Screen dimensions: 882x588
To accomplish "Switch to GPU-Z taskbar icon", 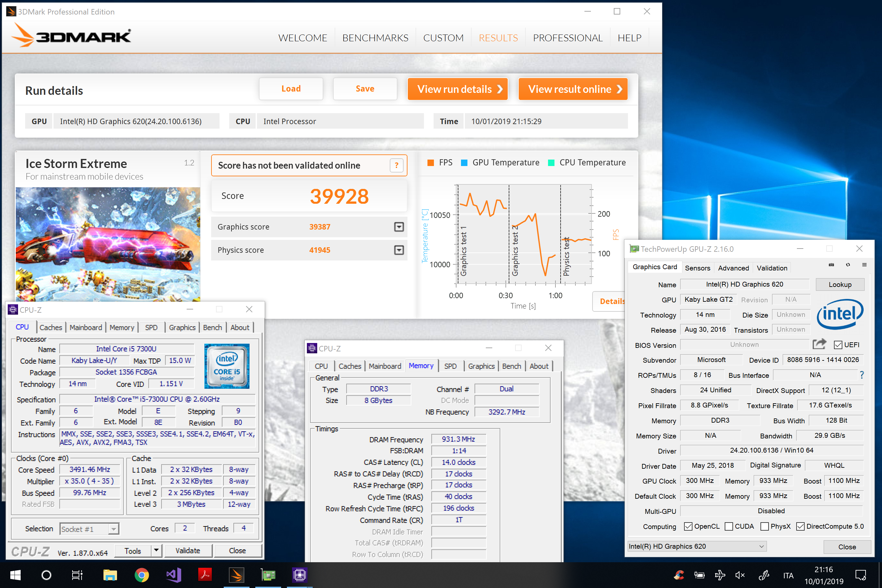I will [268, 575].
